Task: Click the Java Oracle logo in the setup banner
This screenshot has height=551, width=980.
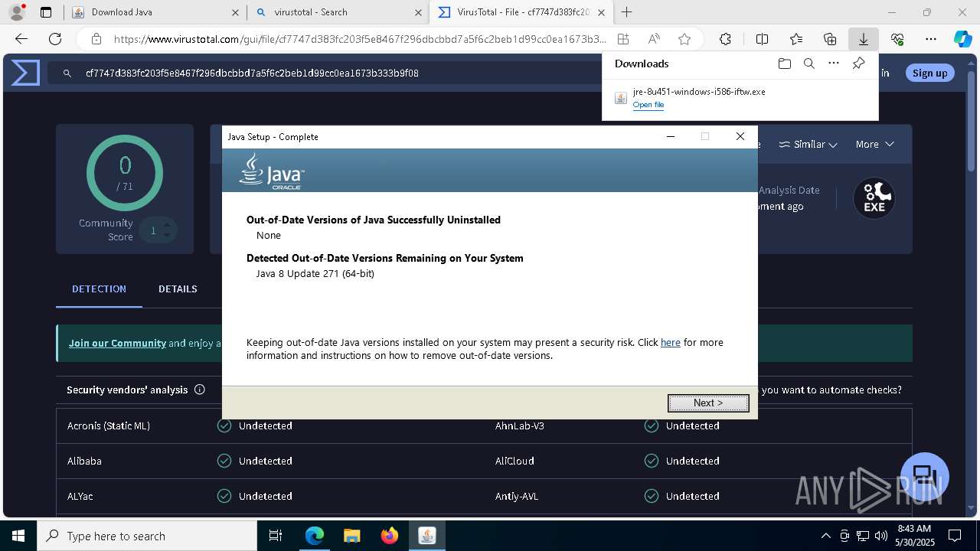Action: [272, 171]
